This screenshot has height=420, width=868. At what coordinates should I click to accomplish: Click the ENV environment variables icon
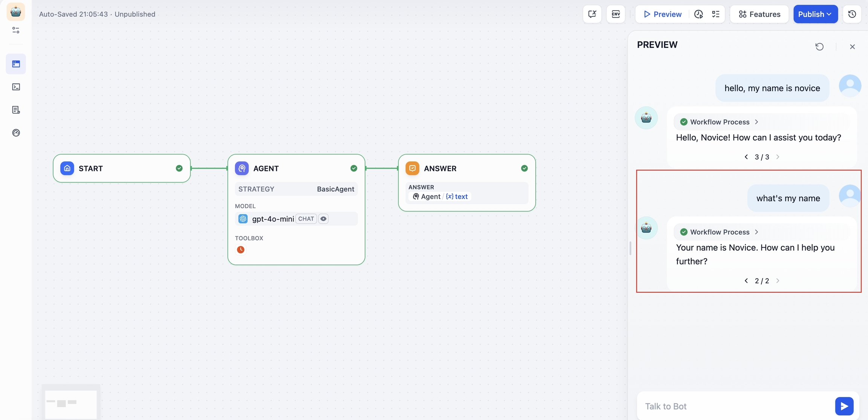click(616, 14)
